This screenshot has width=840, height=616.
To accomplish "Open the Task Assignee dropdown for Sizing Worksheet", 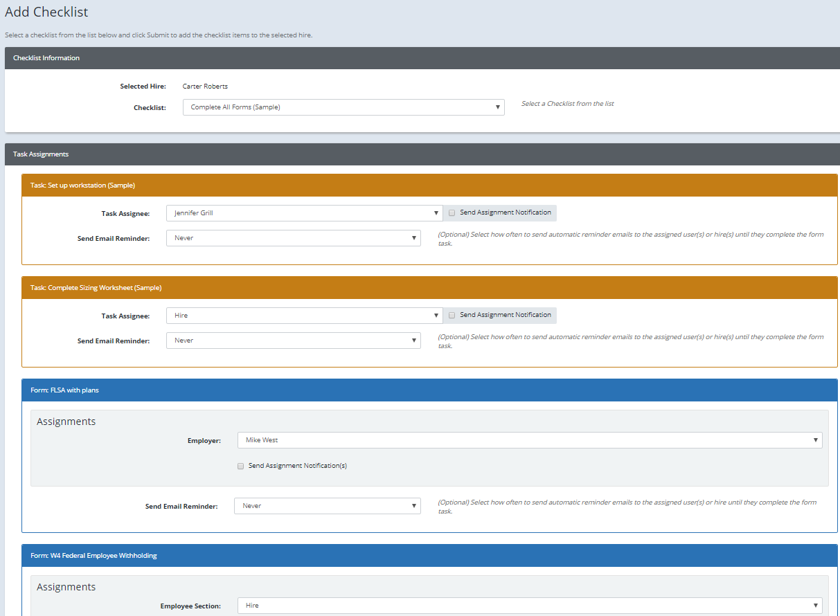I will click(303, 315).
